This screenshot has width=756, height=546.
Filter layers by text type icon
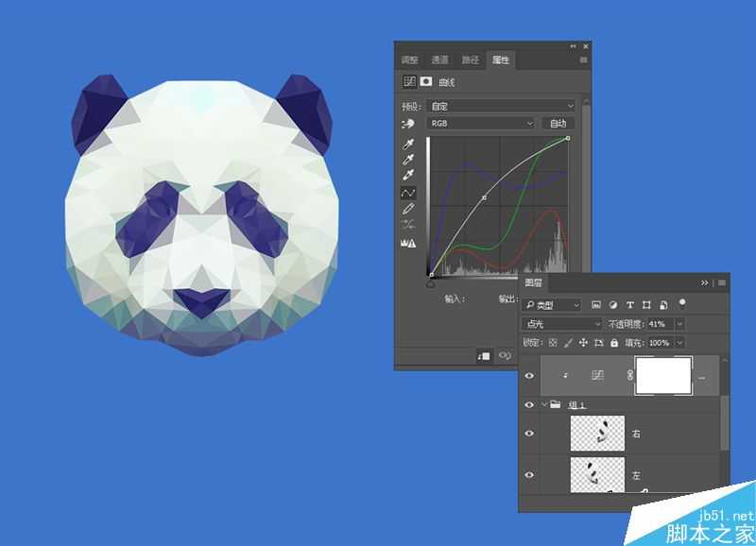(630, 305)
